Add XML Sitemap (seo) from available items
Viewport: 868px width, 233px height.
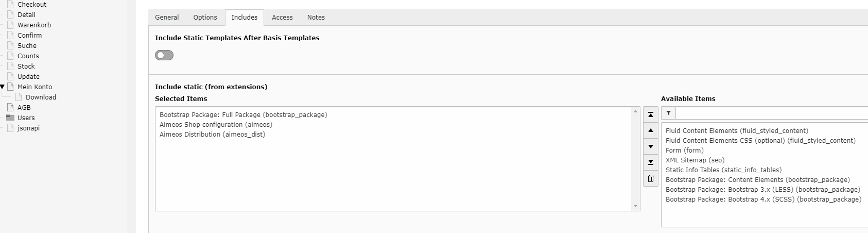point(695,160)
